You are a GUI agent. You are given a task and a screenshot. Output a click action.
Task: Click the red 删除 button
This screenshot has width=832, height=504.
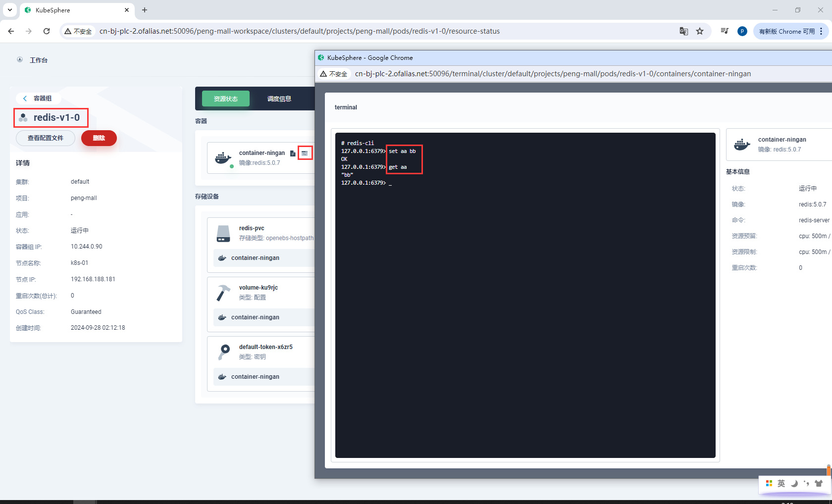coord(99,138)
